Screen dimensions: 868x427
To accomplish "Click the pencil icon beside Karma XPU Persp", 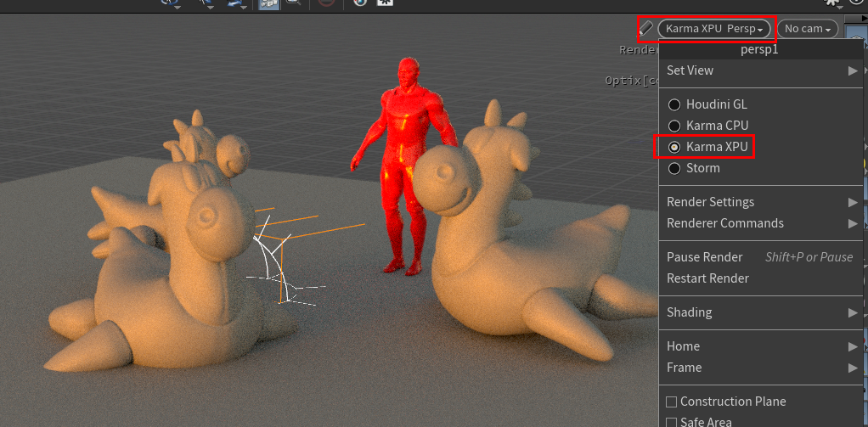I will pyautogui.click(x=646, y=27).
